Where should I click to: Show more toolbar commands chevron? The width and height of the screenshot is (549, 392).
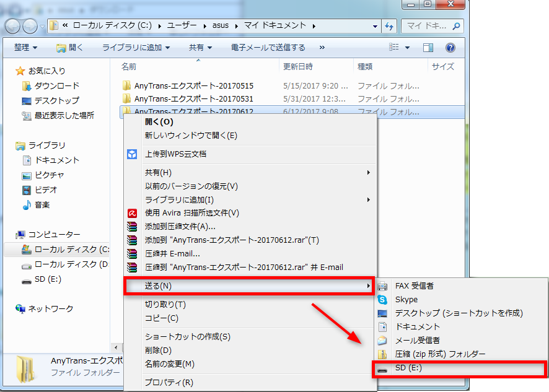(x=322, y=47)
